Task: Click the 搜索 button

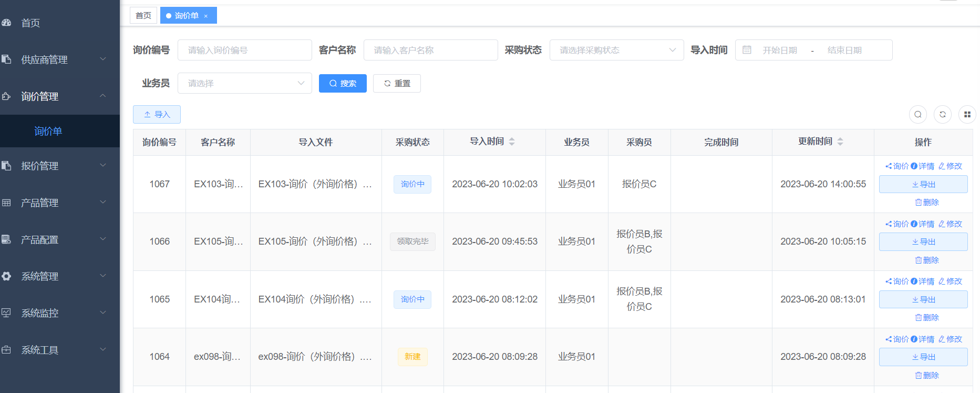Action: point(343,83)
